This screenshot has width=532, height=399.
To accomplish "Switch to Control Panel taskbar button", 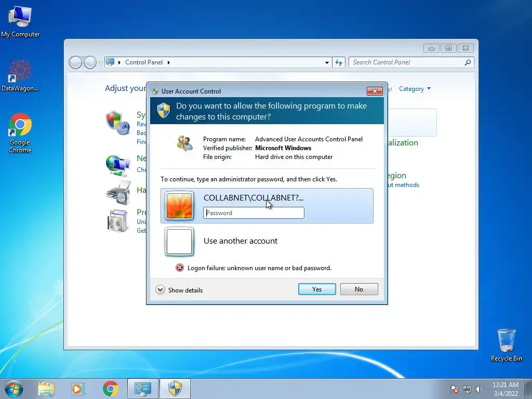I will point(142,389).
